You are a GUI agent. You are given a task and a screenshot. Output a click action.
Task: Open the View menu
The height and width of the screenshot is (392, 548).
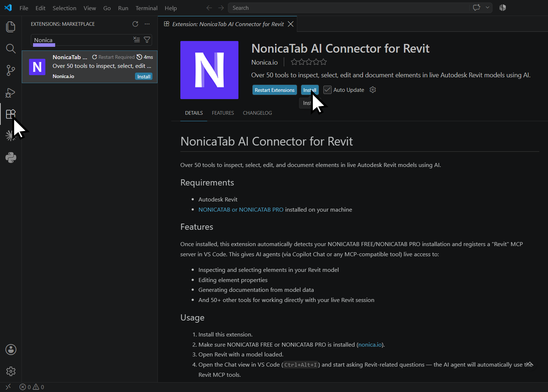coord(90,8)
